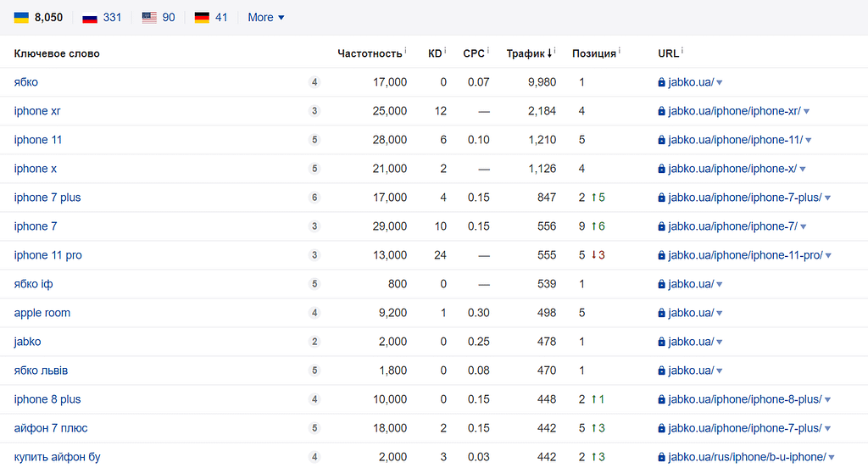Expand URL dropdown for iphone-7/ URL
Image resolution: width=868 pixels, height=468 pixels.
point(803,226)
